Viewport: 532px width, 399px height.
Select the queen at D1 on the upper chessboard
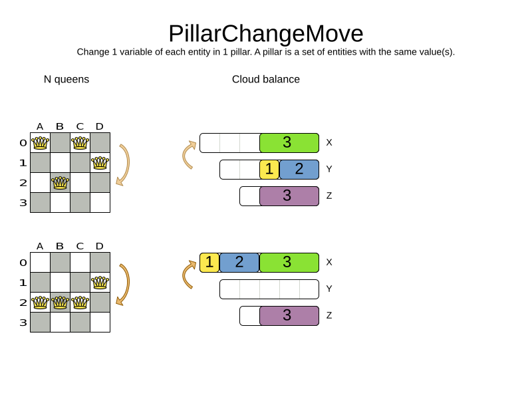[x=100, y=163]
